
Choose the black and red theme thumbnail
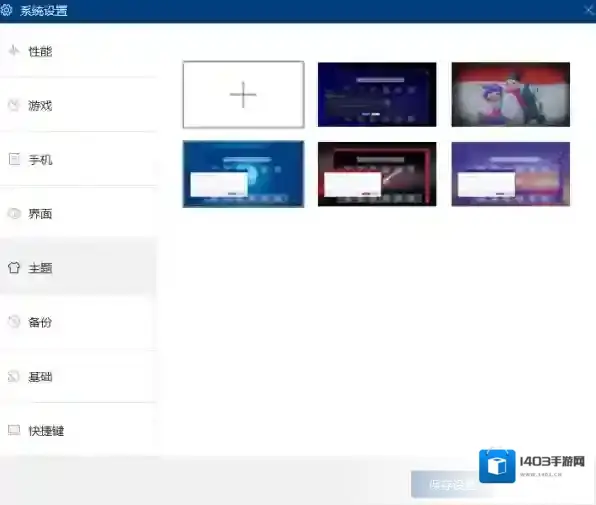377,174
